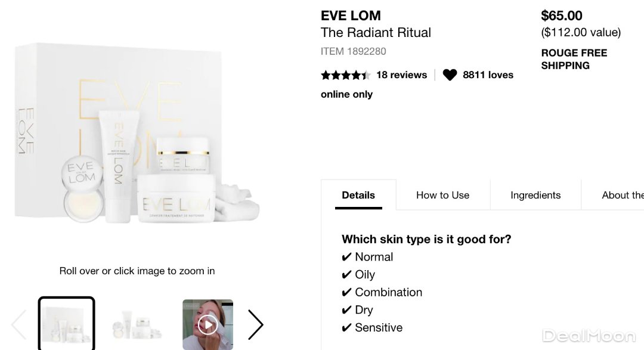The width and height of the screenshot is (644, 350).
Task: Play the product video thumbnail
Action: click(208, 324)
